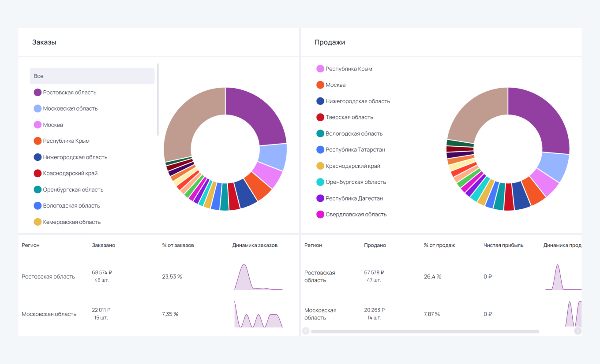Toggle Москва in the orders legend
600x364 pixels.
(x=52, y=125)
